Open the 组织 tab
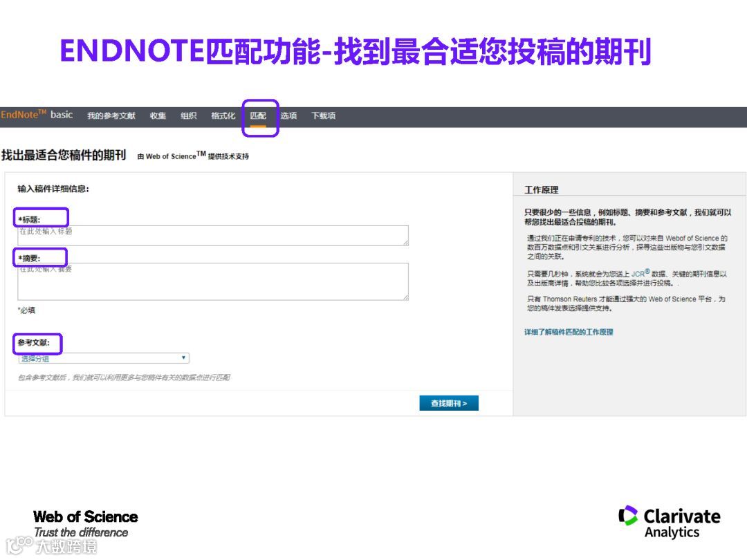Image resolution: width=747 pixels, height=560 pixels. pyautogui.click(x=189, y=115)
